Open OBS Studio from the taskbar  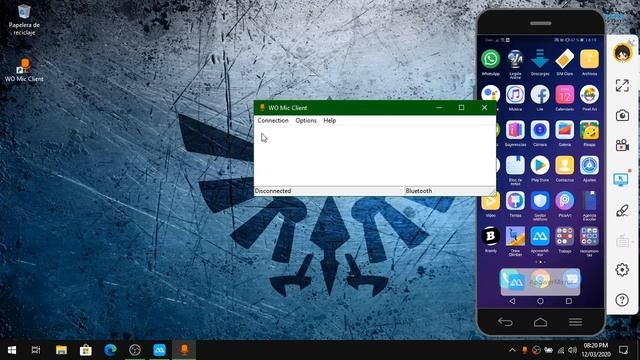tap(135, 350)
